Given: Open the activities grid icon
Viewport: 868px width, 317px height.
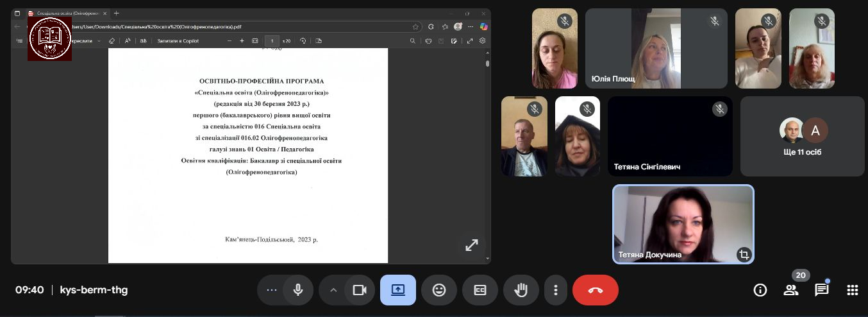Looking at the screenshot, I should pyautogui.click(x=852, y=290).
